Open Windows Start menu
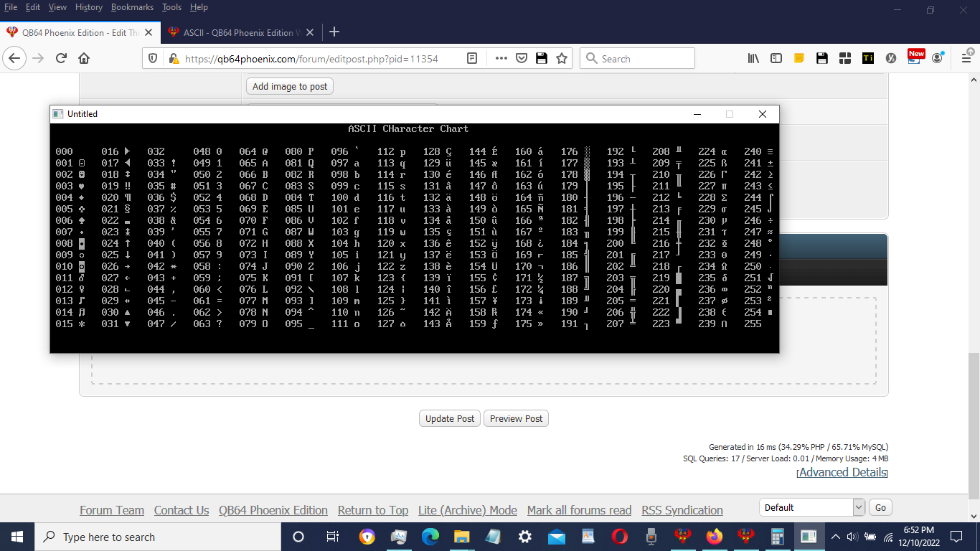 point(17,537)
